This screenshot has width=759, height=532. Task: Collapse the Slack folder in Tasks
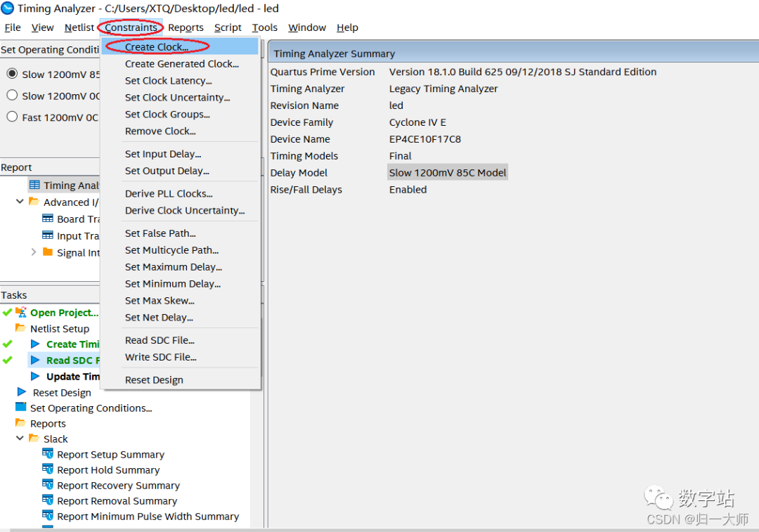[x=20, y=438]
